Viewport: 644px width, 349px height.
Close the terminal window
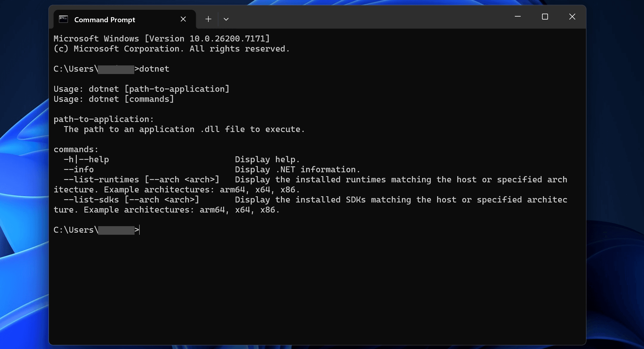572,17
